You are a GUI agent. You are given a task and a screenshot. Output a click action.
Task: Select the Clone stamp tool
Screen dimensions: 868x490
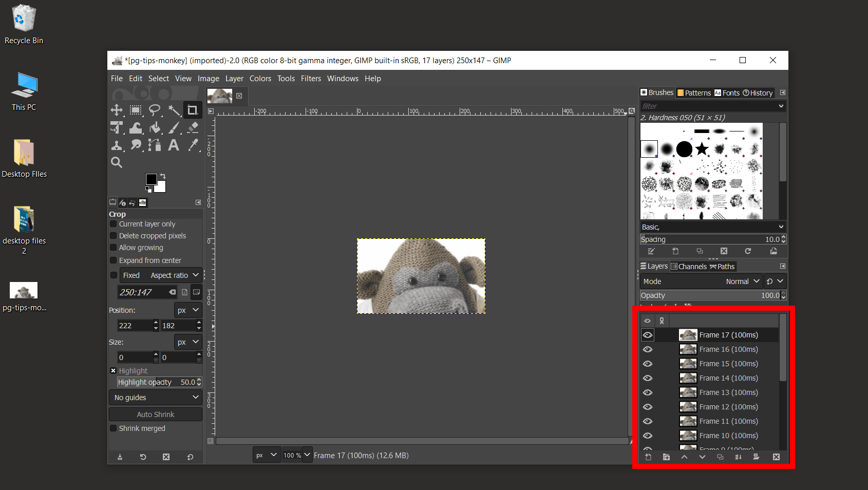[x=117, y=145]
